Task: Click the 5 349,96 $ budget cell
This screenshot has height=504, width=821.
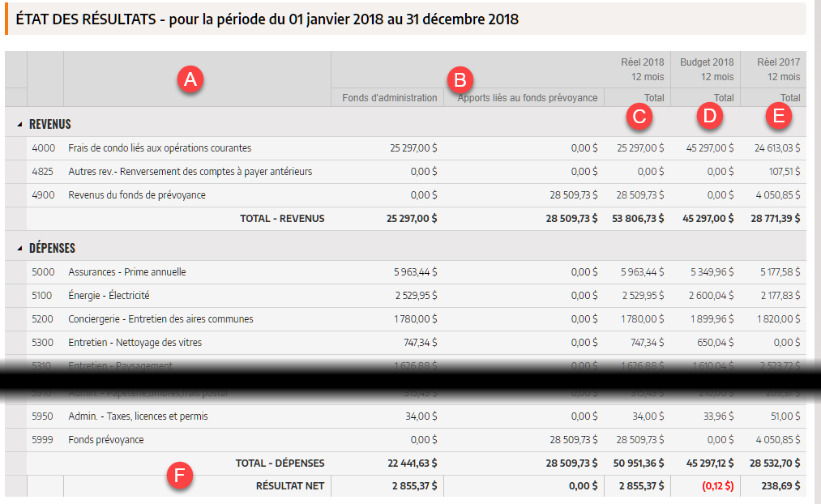Action: (712, 272)
